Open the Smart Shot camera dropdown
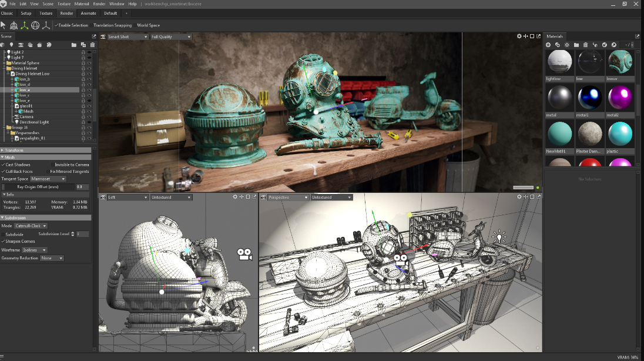Screen dimensions: 644x361 (128, 36)
